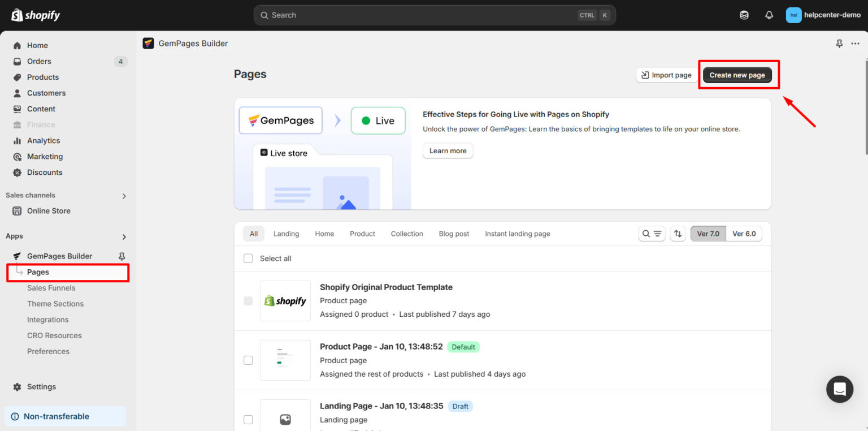Open the Blog post tab filter
The image size is (868, 431).
coord(453,233)
